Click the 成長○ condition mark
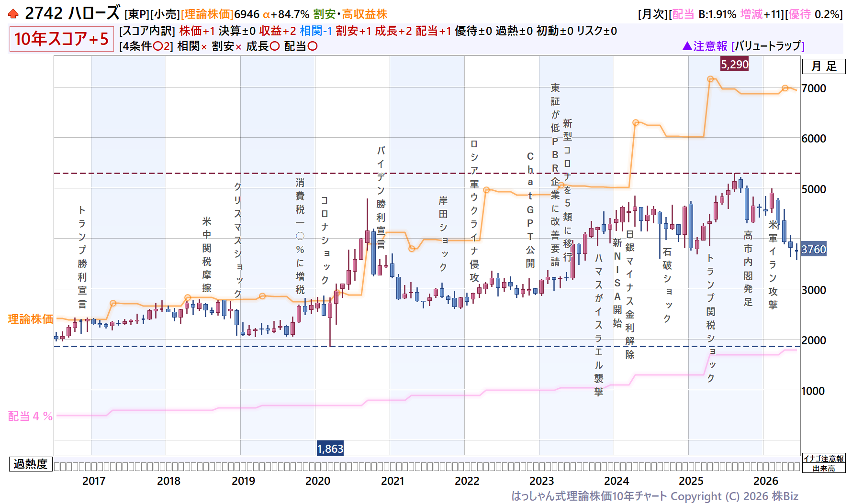 point(263,46)
